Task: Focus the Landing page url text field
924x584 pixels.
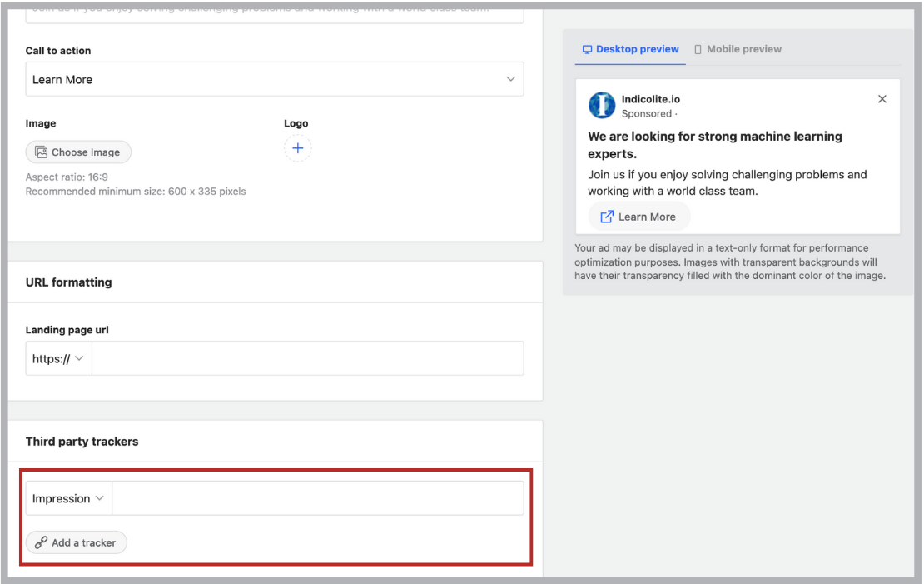Action: 307,358
